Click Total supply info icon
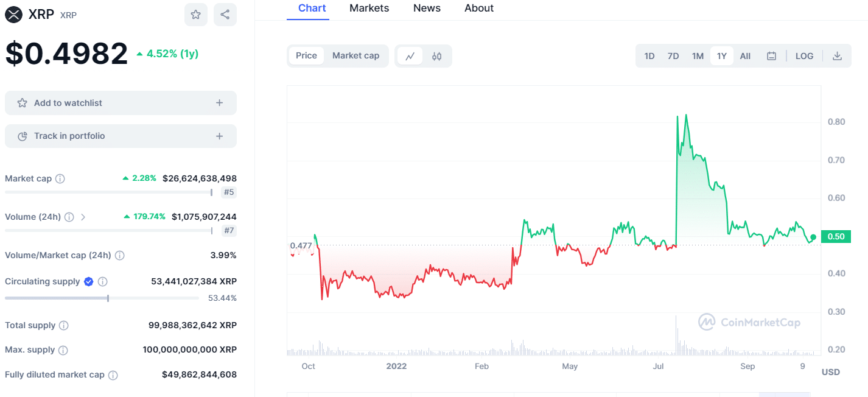 pos(64,326)
